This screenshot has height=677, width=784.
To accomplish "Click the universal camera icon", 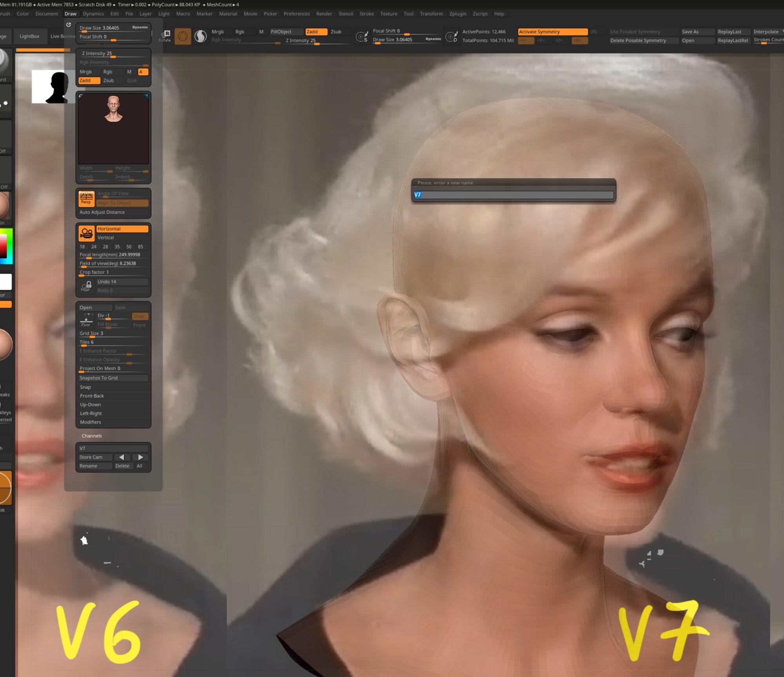I will pos(86,233).
